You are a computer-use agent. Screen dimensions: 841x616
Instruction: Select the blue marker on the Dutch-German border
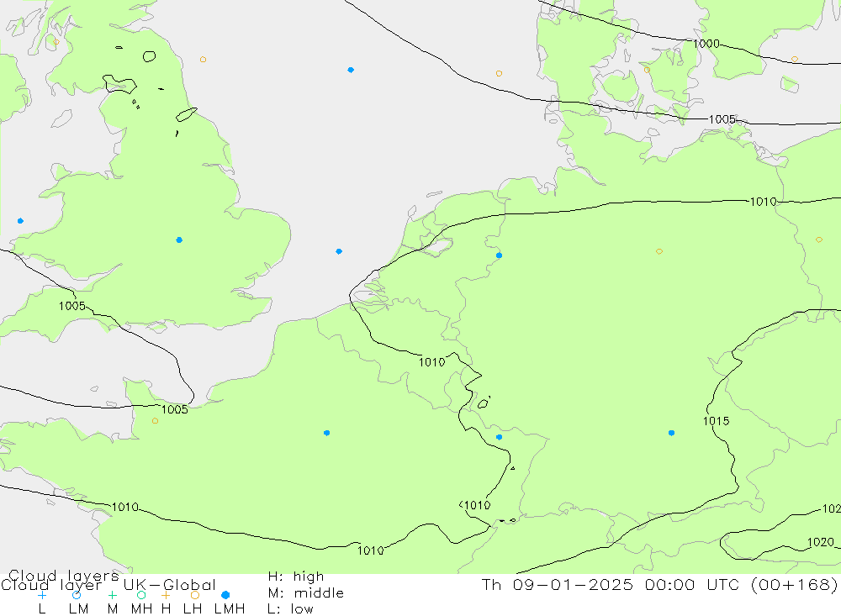(x=500, y=255)
